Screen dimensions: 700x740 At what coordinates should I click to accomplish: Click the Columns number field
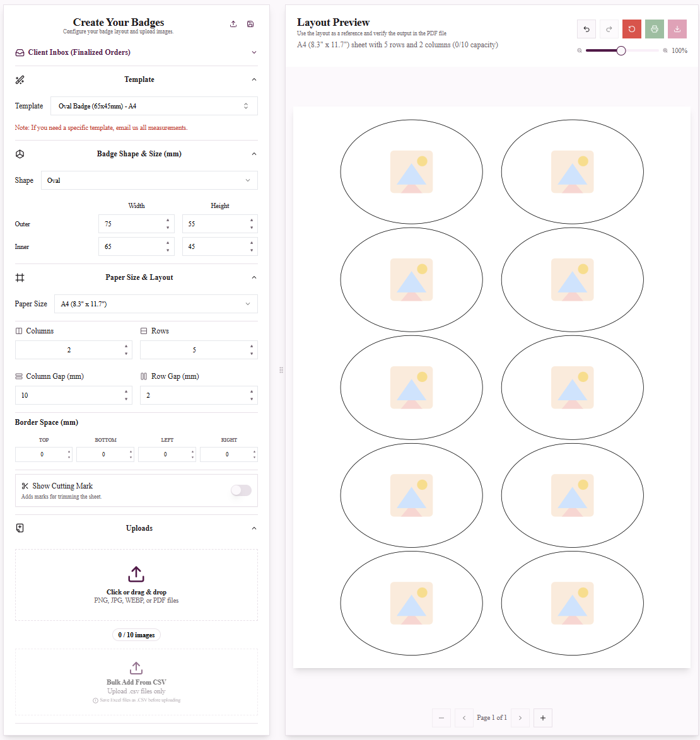[74, 350]
